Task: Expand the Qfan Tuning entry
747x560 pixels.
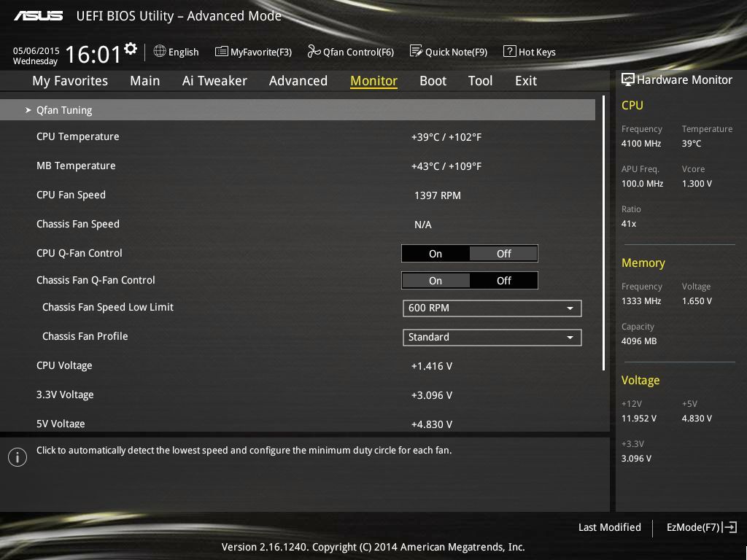Action: pyautogui.click(x=64, y=110)
